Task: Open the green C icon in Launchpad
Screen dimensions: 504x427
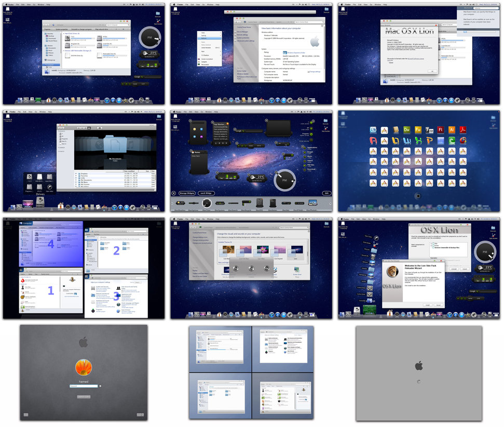Action: click(x=452, y=141)
